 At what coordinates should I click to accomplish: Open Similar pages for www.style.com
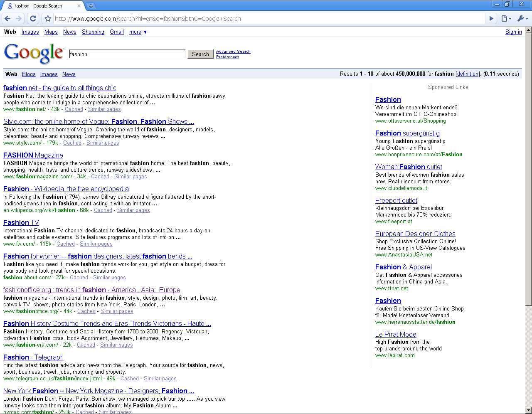coord(103,143)
